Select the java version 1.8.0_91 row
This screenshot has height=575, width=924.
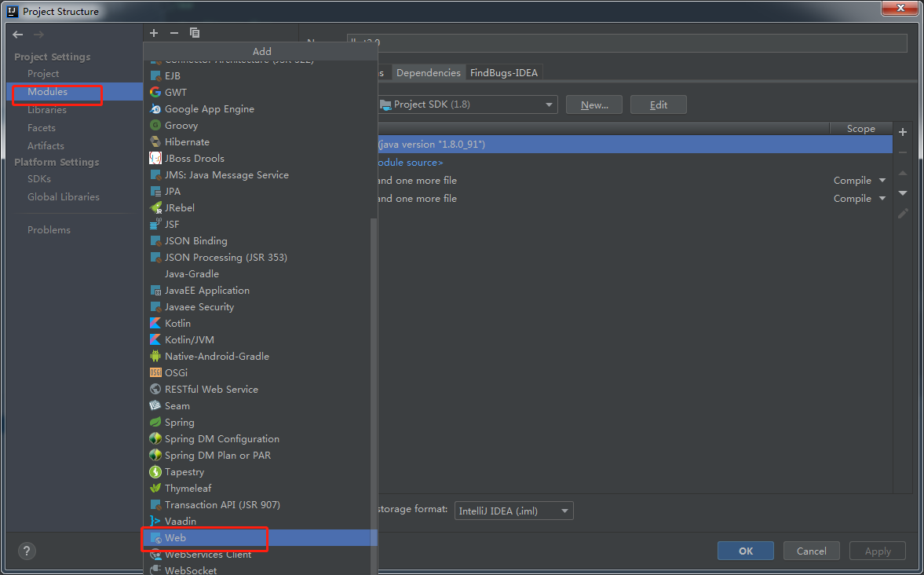[x=634, y=144]
